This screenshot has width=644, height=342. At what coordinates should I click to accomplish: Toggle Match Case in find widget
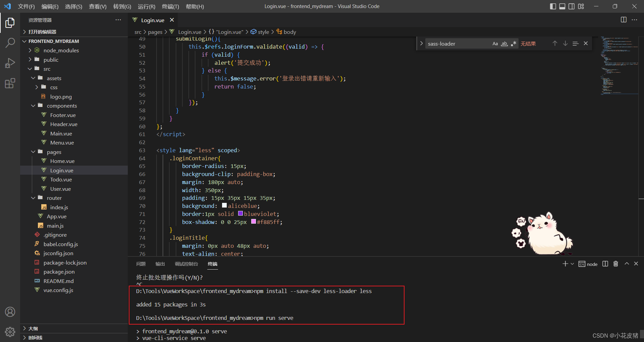click(x=495, y=44)
